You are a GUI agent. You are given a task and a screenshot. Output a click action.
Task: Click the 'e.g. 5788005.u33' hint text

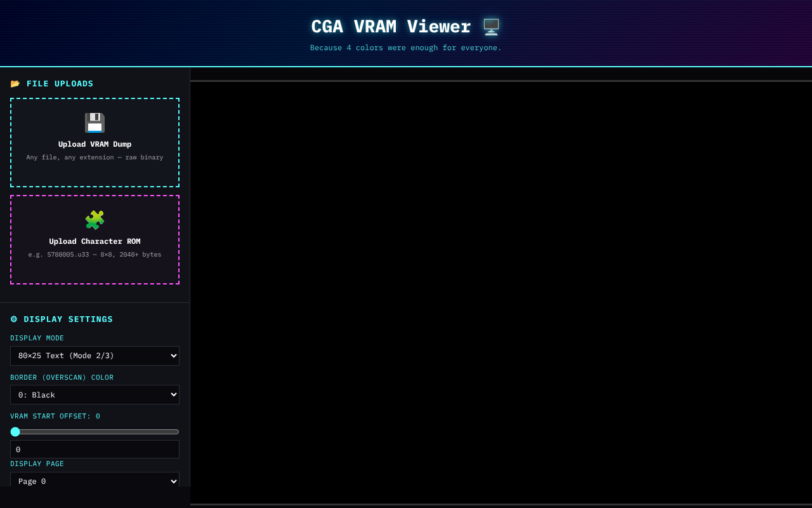pyautogui.click(x=95, y=255)
